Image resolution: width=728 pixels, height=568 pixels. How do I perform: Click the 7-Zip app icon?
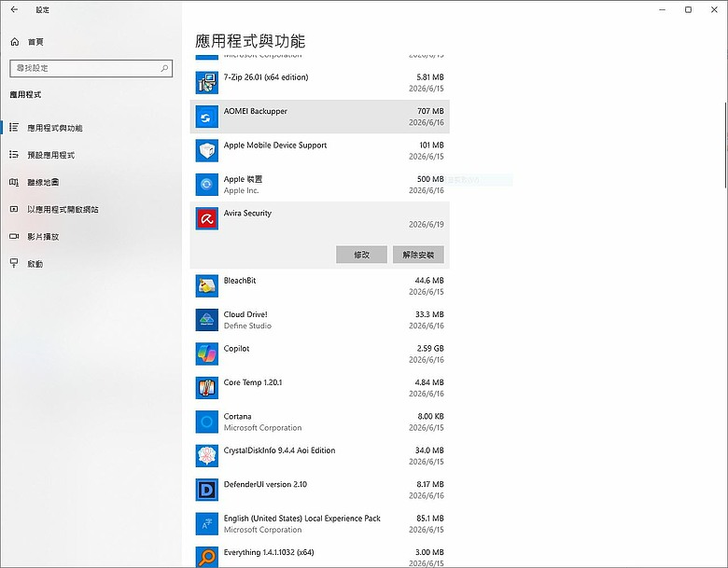pyautogui.click(x=206, y=83)
